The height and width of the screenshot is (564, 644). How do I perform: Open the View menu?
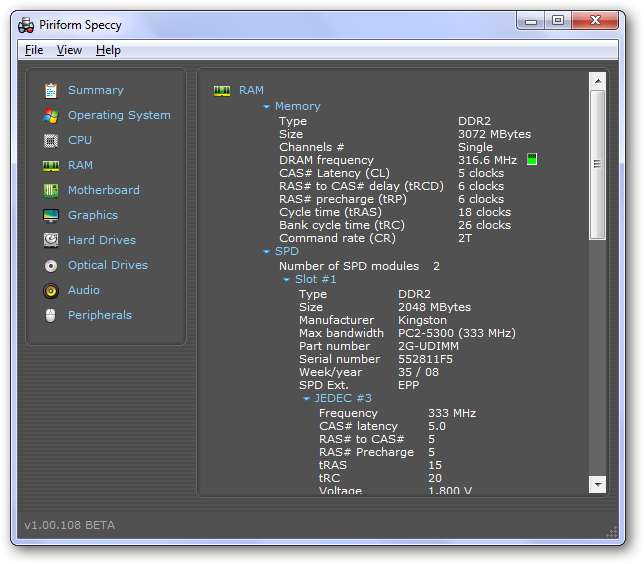click(69, 50)
